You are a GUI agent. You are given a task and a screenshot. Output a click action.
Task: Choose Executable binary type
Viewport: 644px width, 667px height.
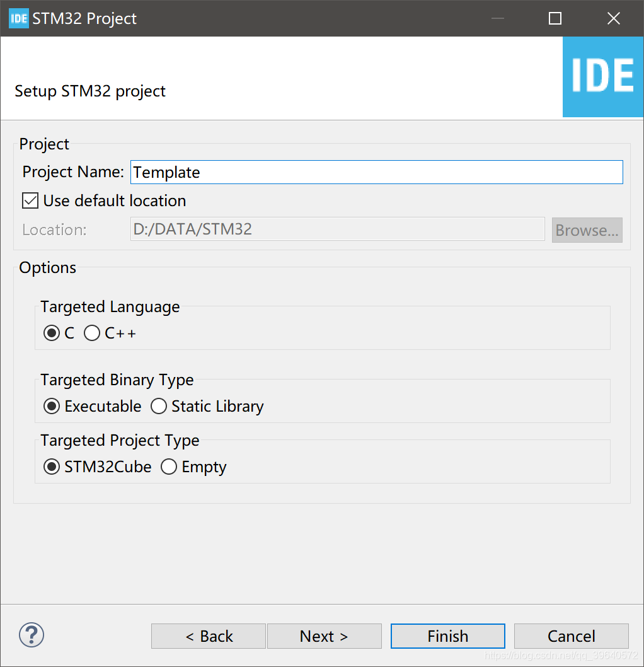(x=52, y=406)
